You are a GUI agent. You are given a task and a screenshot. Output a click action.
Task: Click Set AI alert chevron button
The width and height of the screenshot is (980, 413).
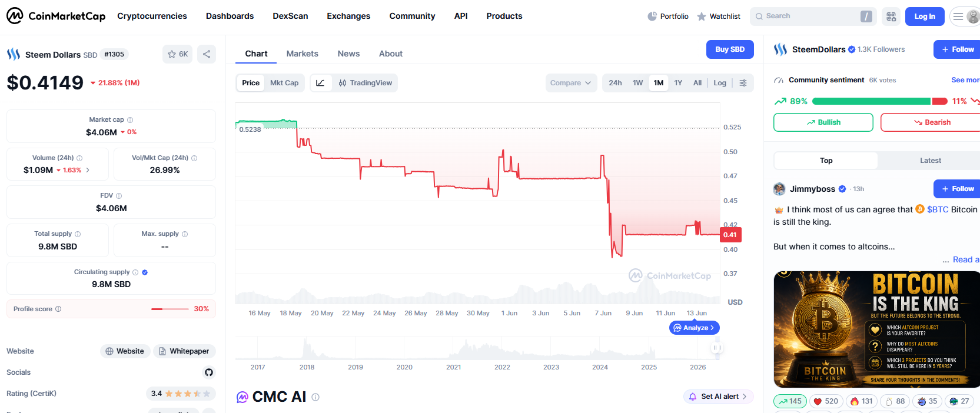coord(718,397)
